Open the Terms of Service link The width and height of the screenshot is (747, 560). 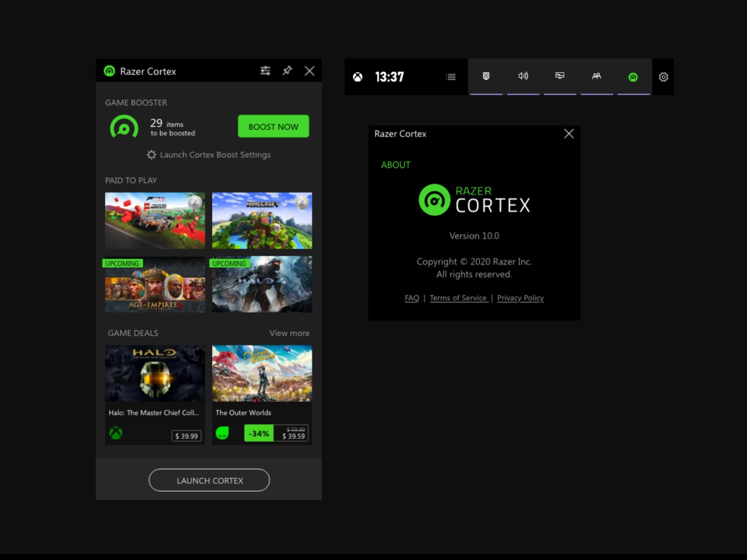point(458,298)
